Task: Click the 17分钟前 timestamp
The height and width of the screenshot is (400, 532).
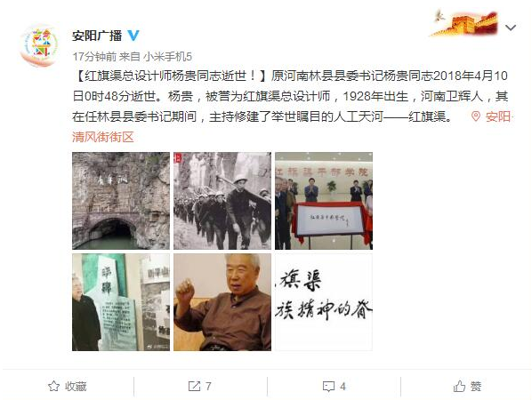Action: click(94, 56)
